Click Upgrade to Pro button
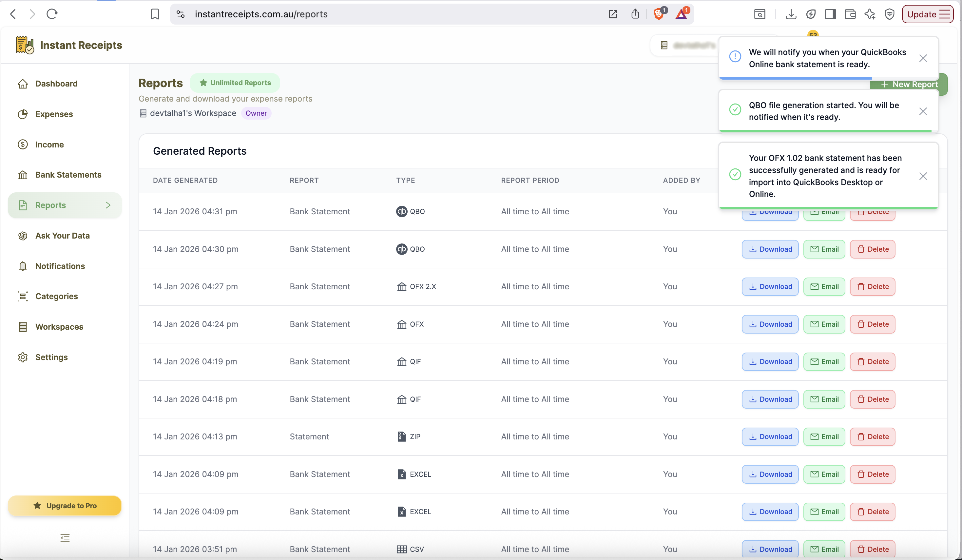The image size is (962, 560). 65,506
